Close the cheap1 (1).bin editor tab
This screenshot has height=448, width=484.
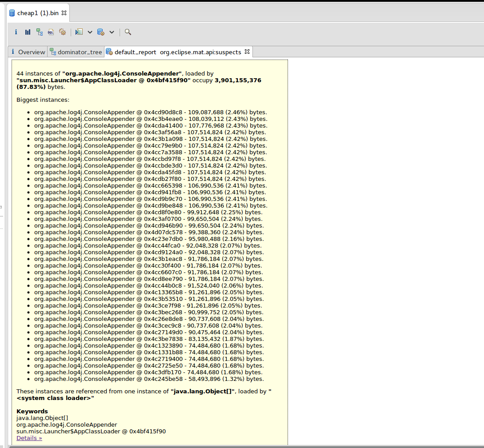(x=64, y=13)
